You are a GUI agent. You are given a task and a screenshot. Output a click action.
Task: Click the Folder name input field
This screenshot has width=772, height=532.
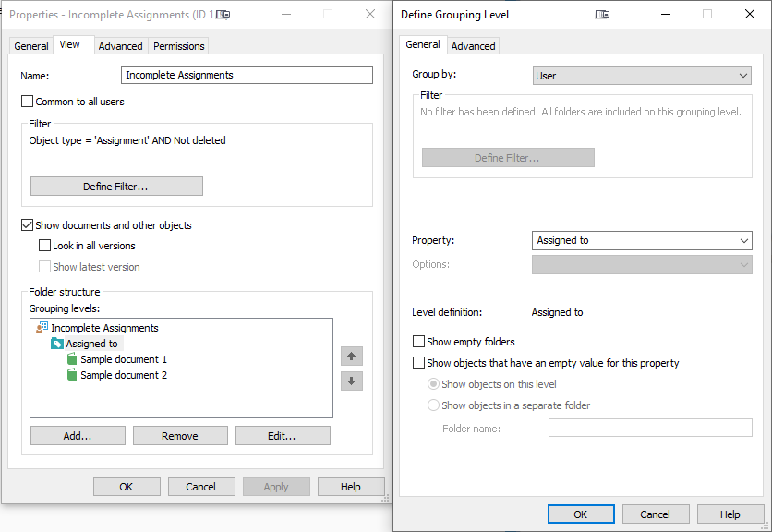point(650,428)
